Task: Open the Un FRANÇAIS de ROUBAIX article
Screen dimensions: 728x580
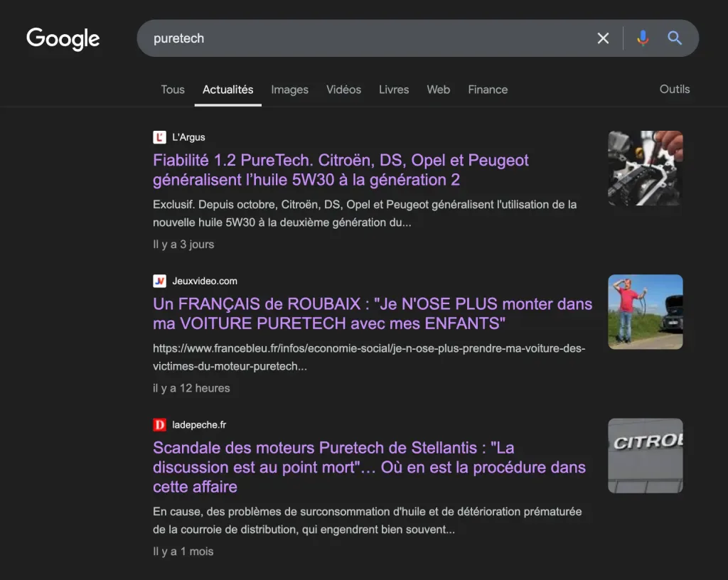Action: 373,313
